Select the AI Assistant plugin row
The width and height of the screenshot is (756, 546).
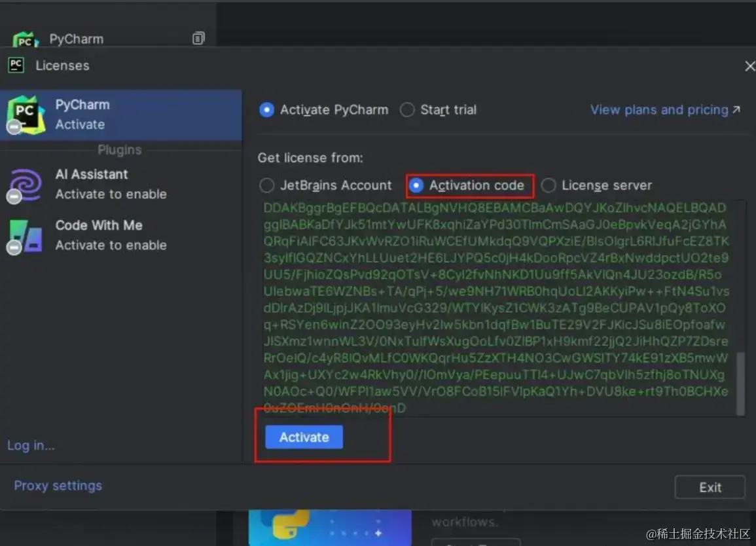[120, 184]
